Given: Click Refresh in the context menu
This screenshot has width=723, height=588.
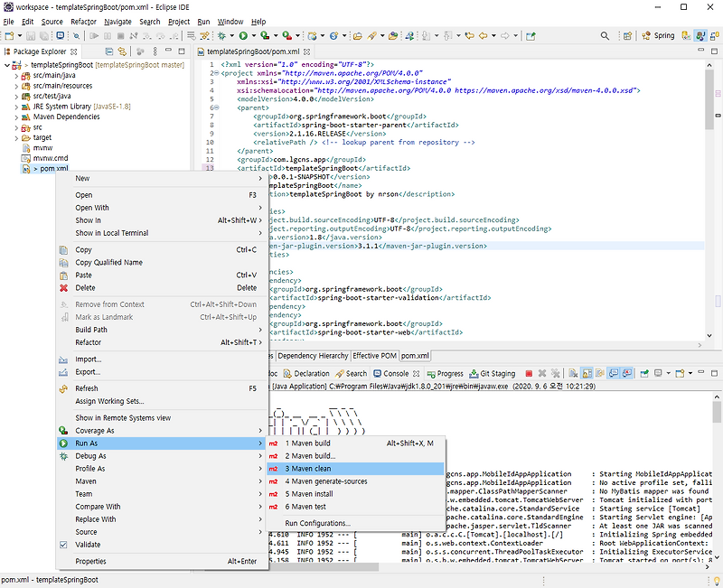Looking at the screenshot, I should (162, 388).
